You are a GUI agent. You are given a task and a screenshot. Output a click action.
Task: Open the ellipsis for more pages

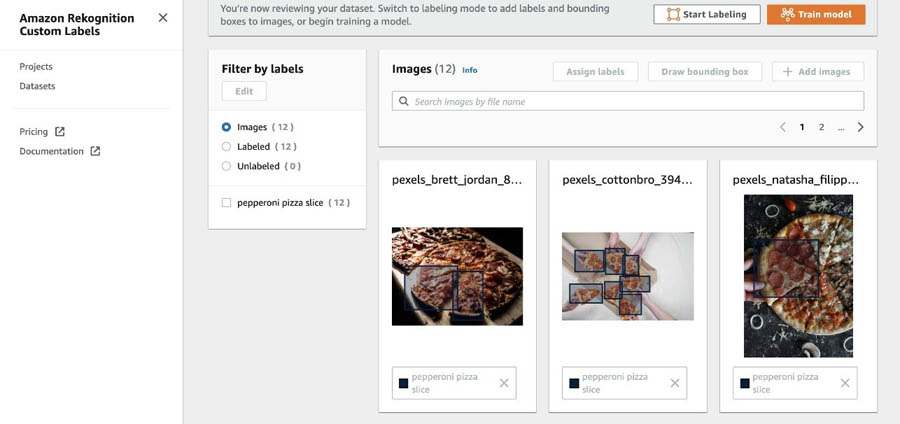841,128
